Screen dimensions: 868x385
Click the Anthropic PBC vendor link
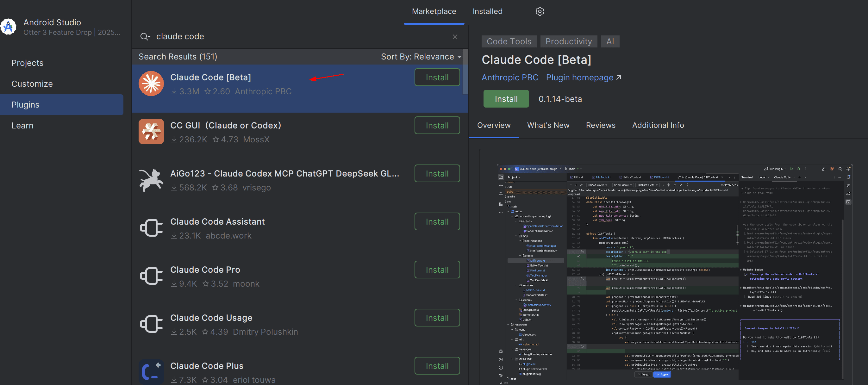(x=509, y=78)
